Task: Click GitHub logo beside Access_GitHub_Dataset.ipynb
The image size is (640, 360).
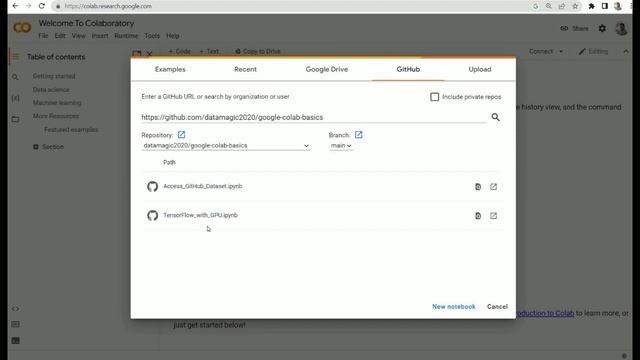Action: click(x=152, y=187)
